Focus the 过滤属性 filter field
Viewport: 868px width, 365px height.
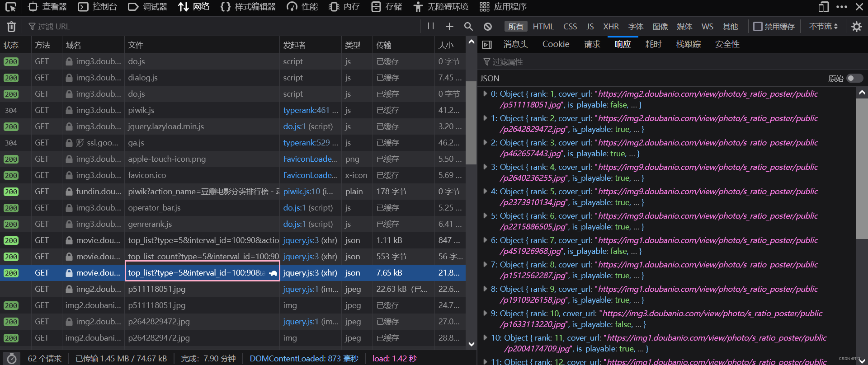tap(673, 62)
